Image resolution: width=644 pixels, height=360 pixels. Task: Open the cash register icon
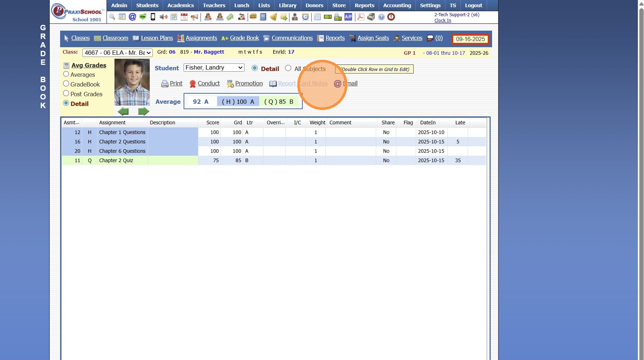[x=371, y=17]
